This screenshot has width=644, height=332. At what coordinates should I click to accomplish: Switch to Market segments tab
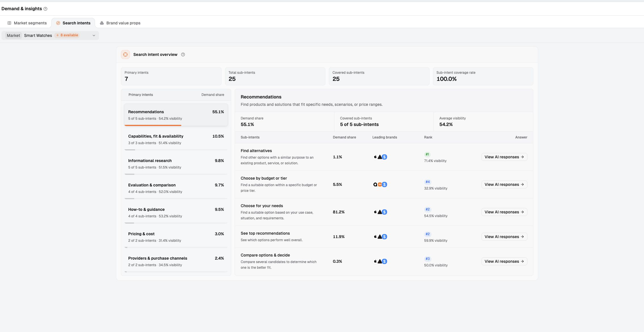point(27,23)
